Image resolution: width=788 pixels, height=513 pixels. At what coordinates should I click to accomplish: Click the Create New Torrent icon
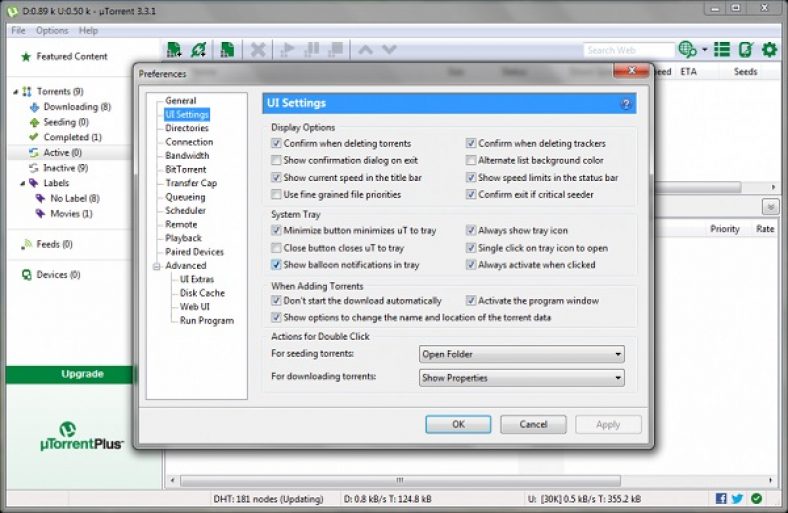(227, 50)
